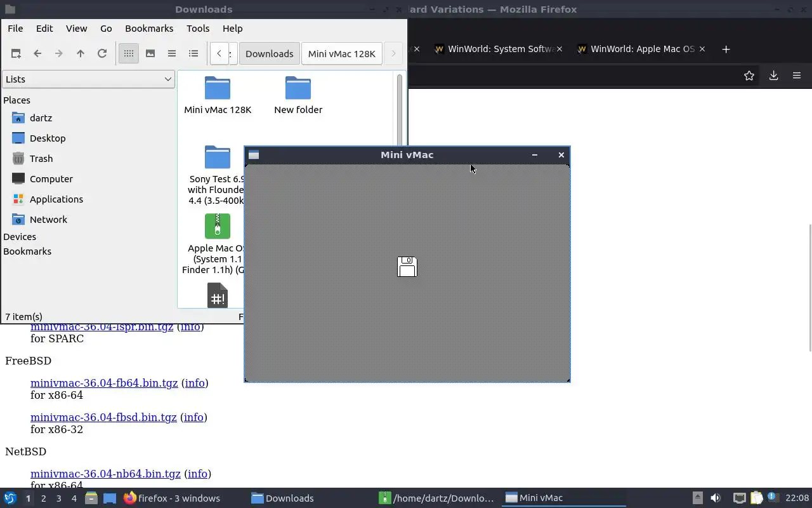Open info link for the SPARC build
Screen dimensions: 812x508
click(x=190, y=326)
